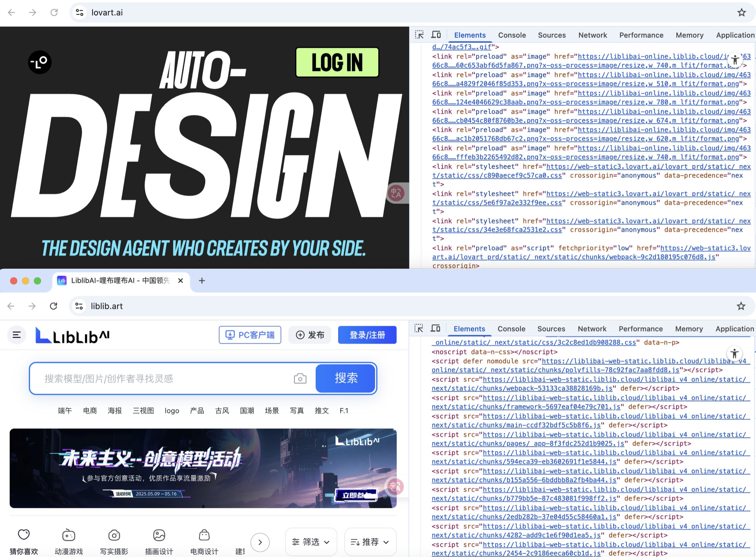This screenshot has height=557, width=756.
Task: Click the Lovart round logo icon
Action: (40, 62)
